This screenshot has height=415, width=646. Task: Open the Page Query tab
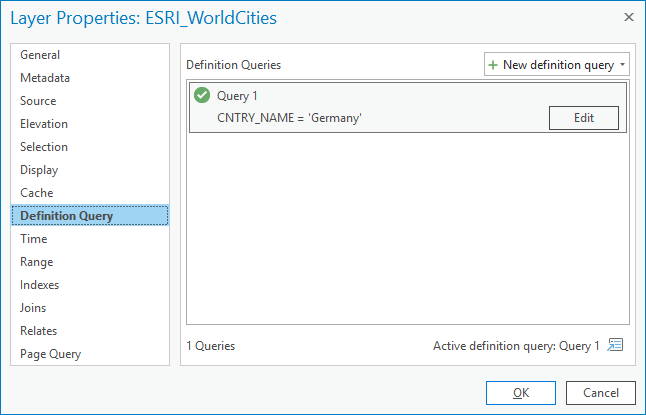(x=90, y=354)
